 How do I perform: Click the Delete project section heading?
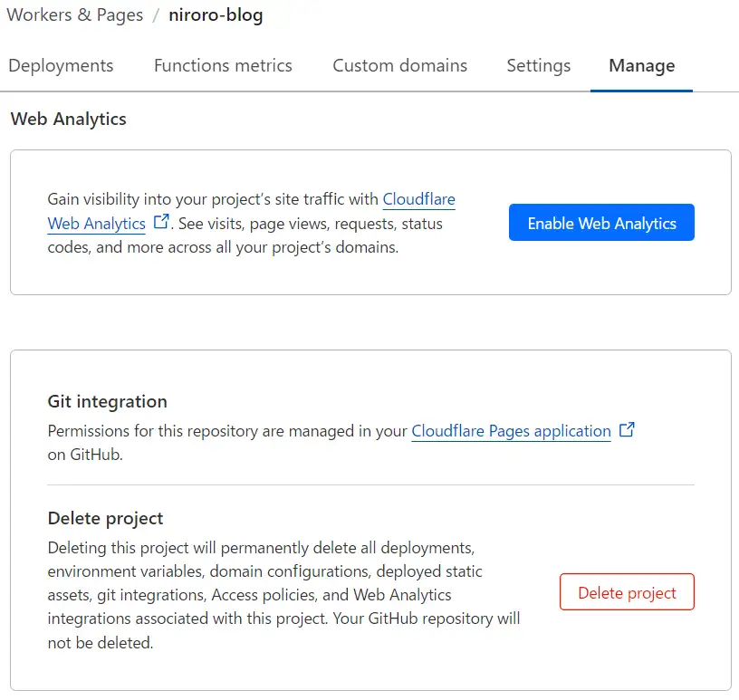pyautogui.click(x=104, y=518)
